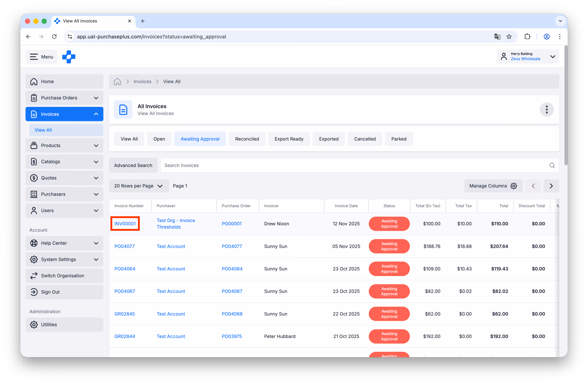Open the Chrome profile icon

point(547,37)
